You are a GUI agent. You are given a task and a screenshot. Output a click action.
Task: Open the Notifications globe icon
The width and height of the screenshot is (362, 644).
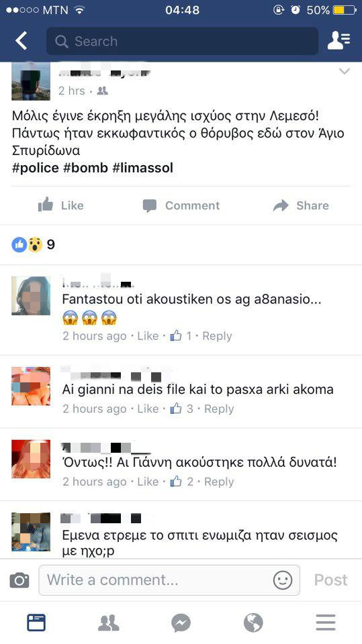tap(253, 623)
